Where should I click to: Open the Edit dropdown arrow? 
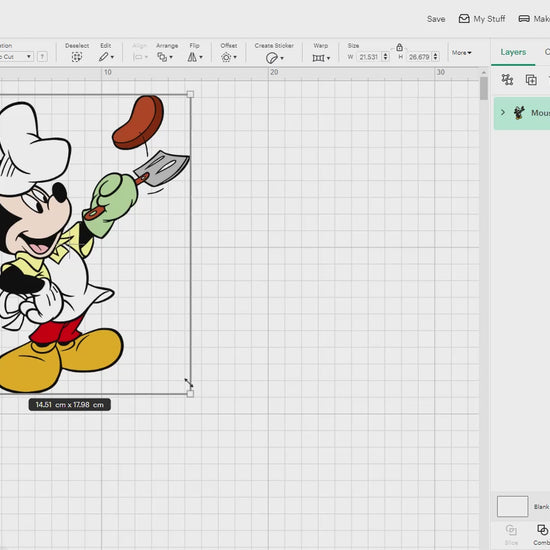coord(113,57)
